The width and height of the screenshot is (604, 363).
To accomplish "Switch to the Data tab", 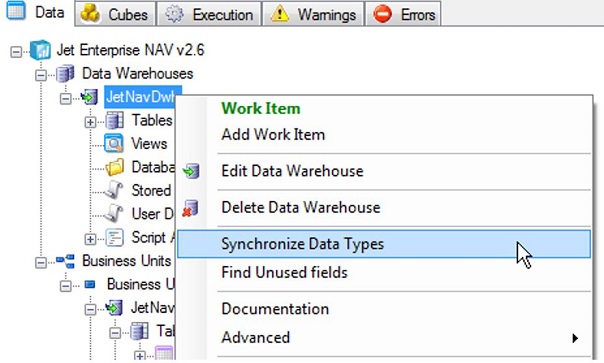I will 36,12.
